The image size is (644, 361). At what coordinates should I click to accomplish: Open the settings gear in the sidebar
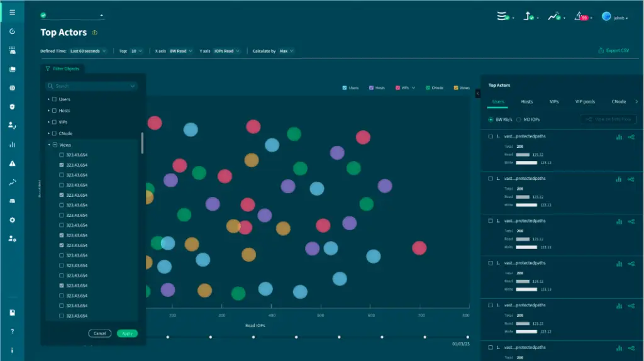12,220
